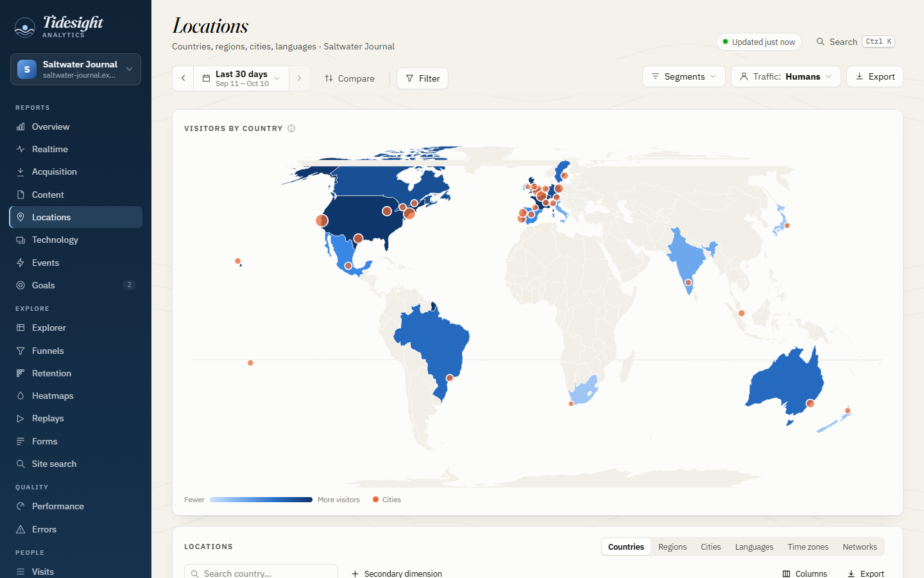Open the Columns selector
The image size is (924, 578).
click(x=805, y=574)
